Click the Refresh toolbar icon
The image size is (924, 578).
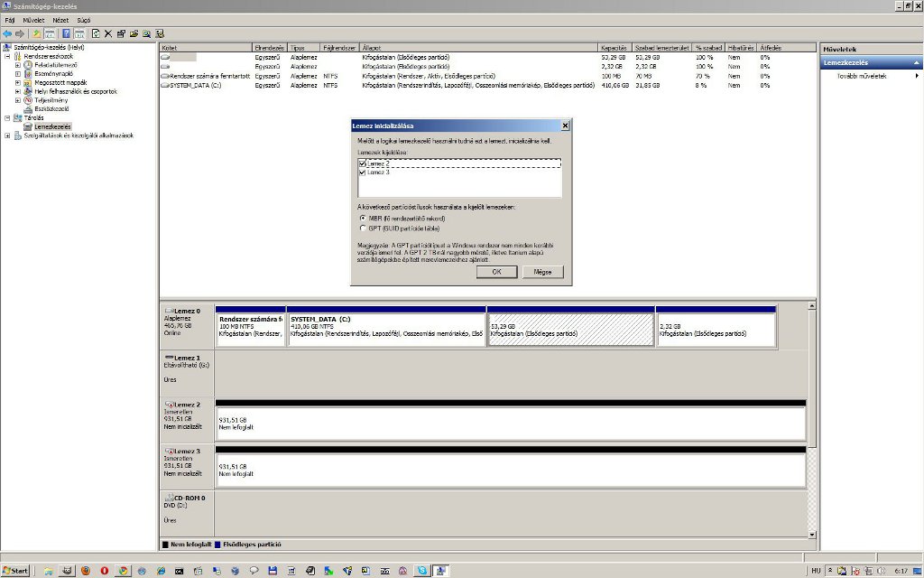[96, 33]
